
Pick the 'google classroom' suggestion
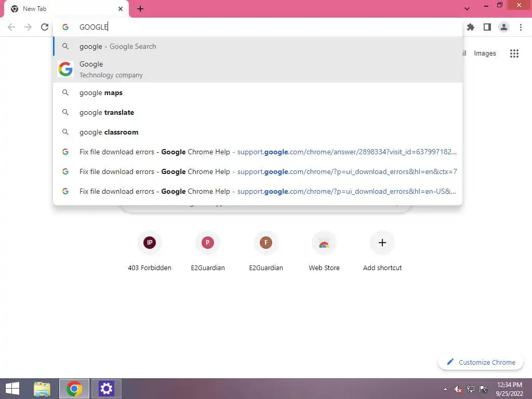258,132
